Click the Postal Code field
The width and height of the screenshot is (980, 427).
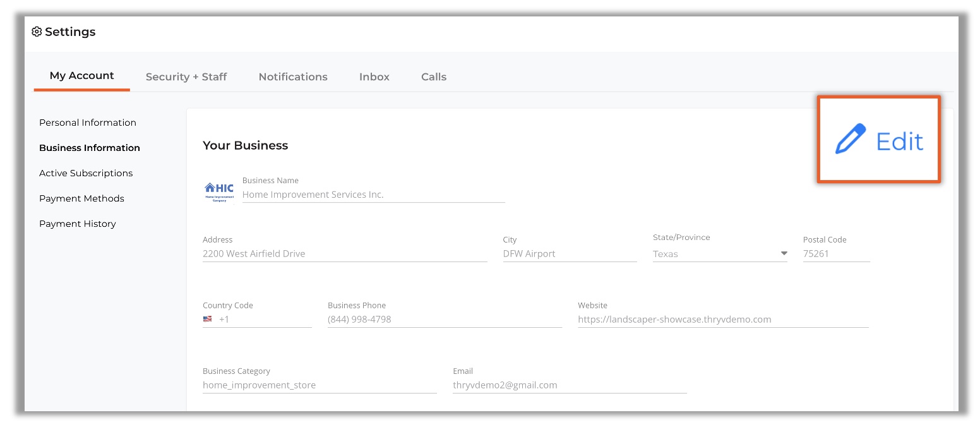point(837,254)
